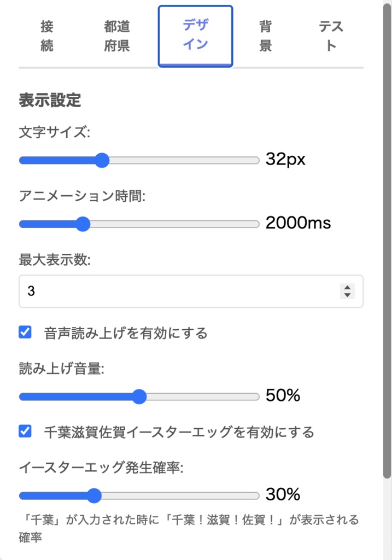Click the 読み上げ音量 slider handle
The width and height of the screenshot is (392, 560).
coord(139,396)
